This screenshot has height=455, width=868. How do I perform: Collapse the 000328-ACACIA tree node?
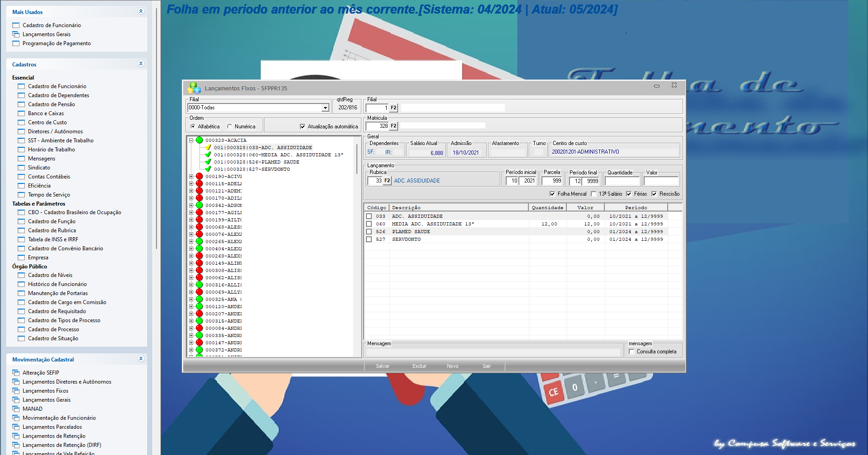click(x=191, y=140)
